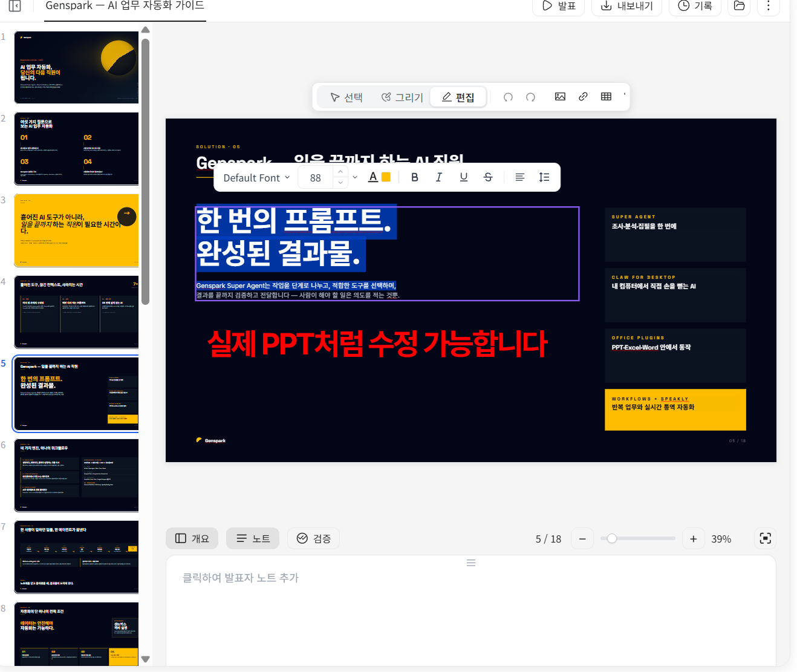Click the 39% zoom value
The width and height of the screenshot is (797, 672).
point(721,539)
